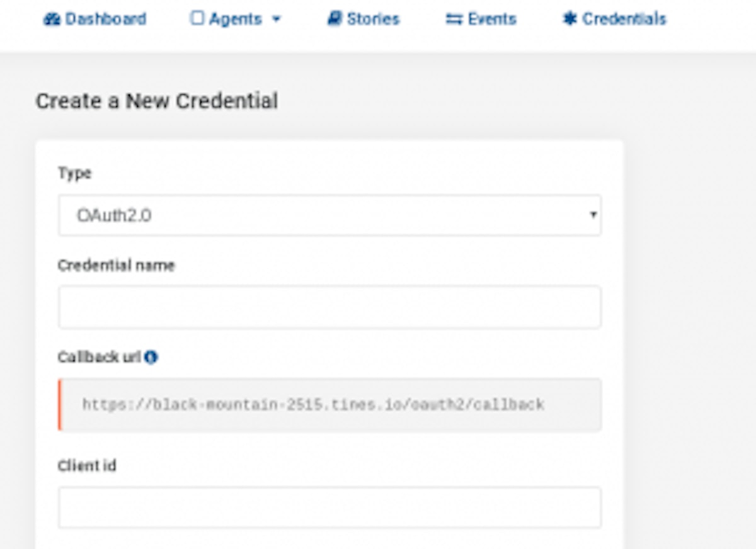Open the Agents menu label
Viewport: 756px width, 549px height.
[x=236, y=20]
